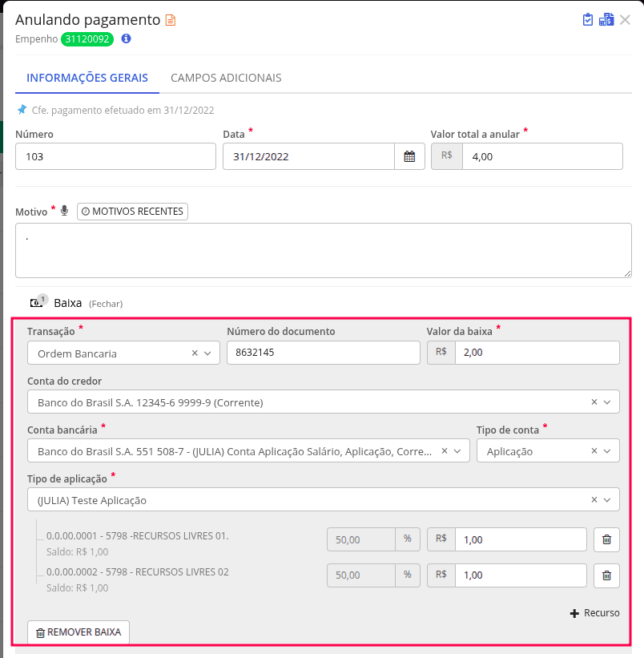Click the green Empenho 31120092 badge
The height and width of the screenshot is (658, 644).
coord(87,39)
